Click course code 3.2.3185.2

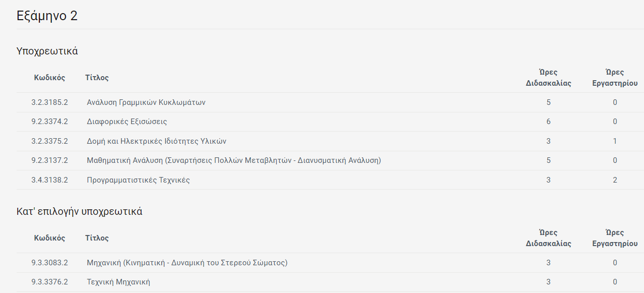tap(49, 102)
